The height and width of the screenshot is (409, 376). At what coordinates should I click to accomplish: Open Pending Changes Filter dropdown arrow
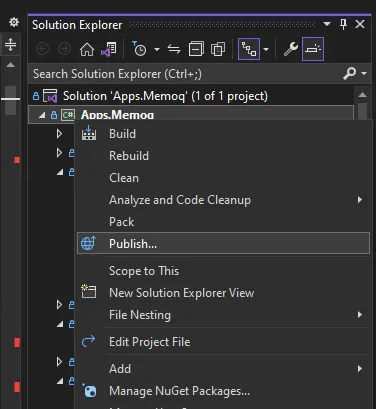(x=157, y=49)
